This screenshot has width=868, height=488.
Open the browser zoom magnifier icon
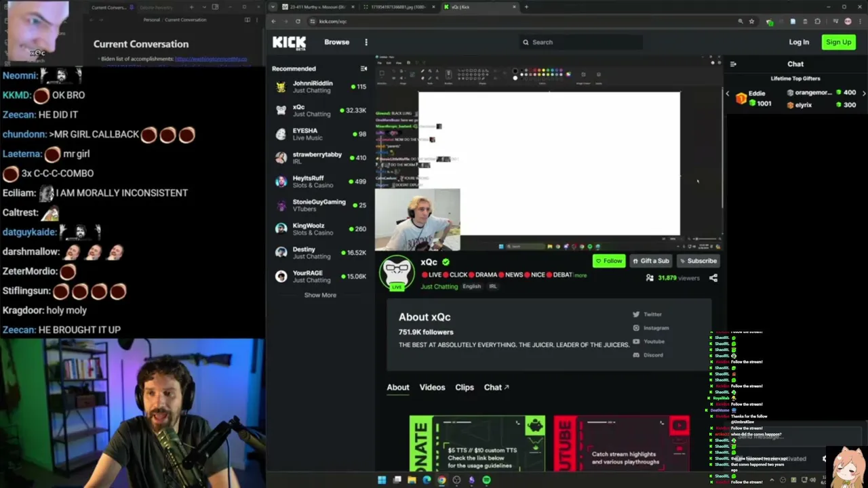click(x=741, y=21)
